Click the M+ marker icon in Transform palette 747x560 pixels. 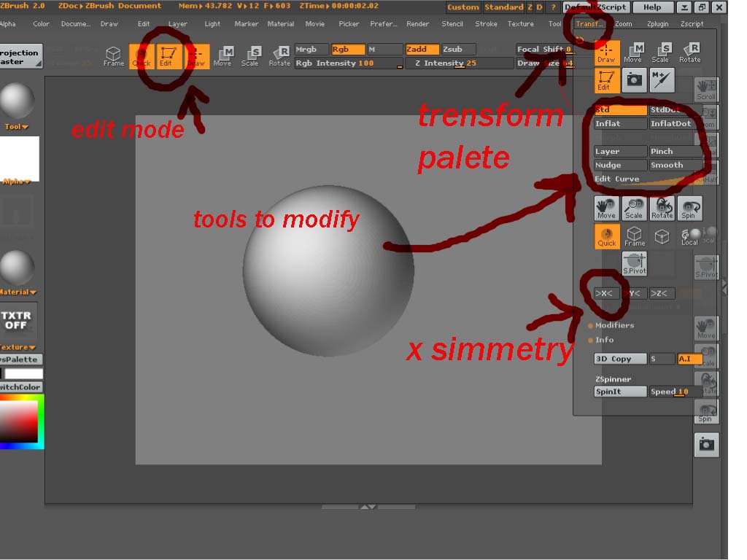[662, 80]
